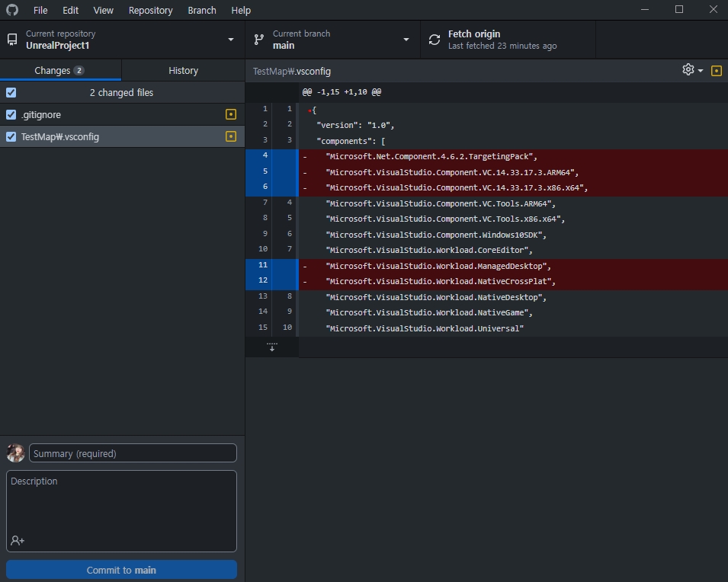The width and height of the screenshot is (728, 582).
Task: Focus the Description text area
Action: click(x=122, y=511)
